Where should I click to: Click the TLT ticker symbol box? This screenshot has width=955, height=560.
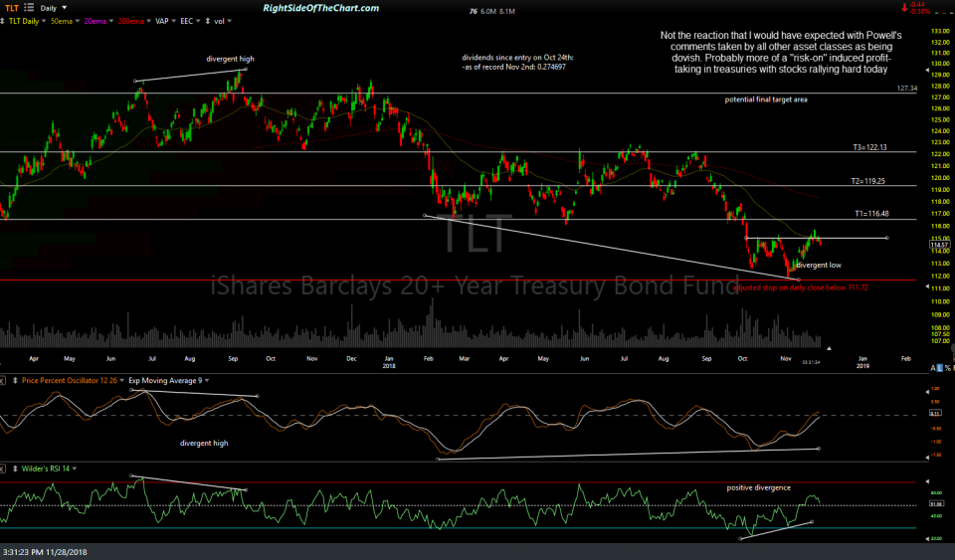coord(12,8)
